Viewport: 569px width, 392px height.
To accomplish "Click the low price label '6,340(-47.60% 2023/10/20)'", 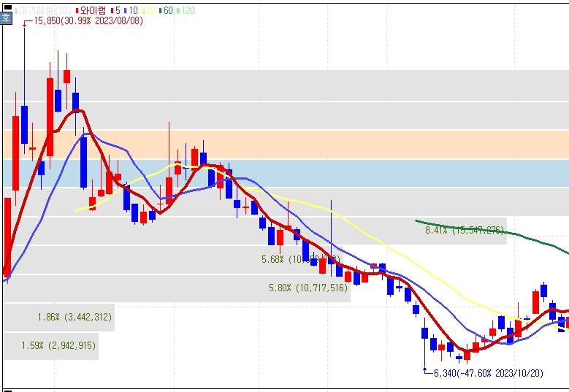I will click(489, 373).
